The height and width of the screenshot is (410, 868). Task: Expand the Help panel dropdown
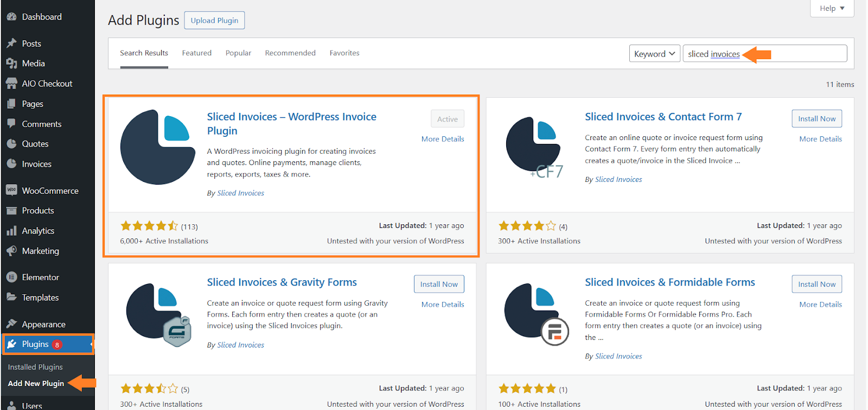[832, 8]
